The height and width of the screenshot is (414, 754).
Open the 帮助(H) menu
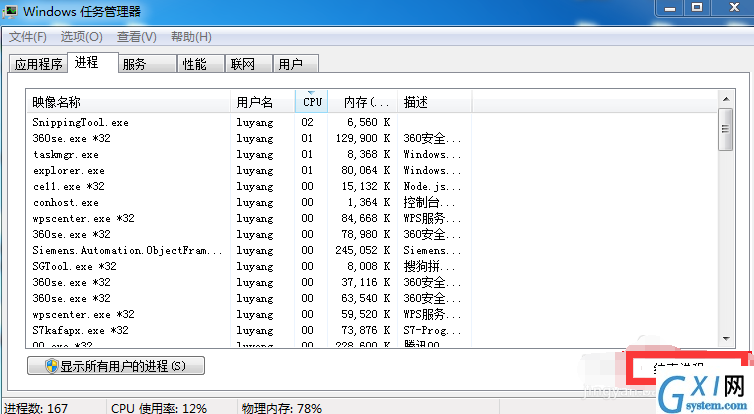coord(191,37)
